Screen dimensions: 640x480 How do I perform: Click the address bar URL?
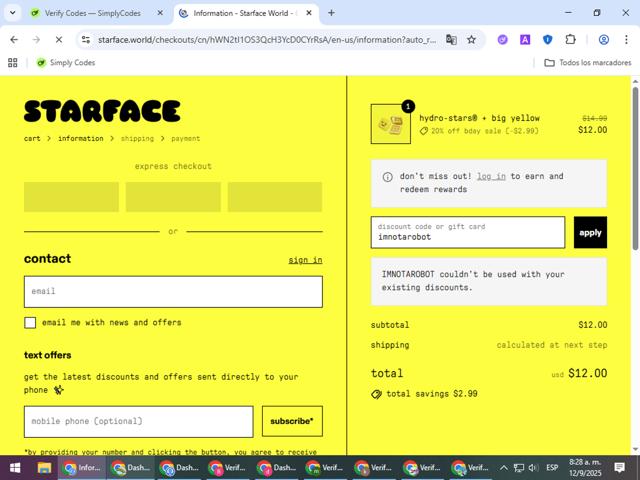pyautogui.click(x=267, y=40)
